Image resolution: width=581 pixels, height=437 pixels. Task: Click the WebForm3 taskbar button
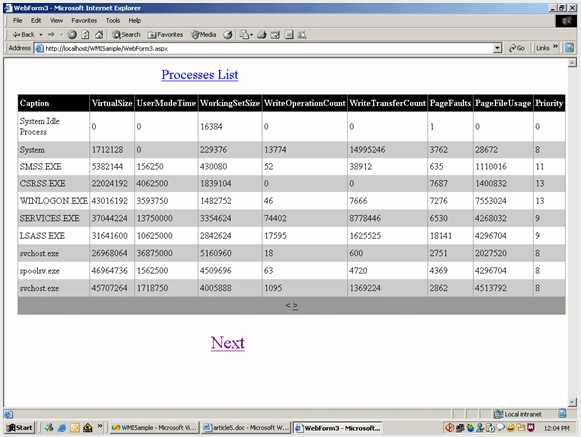tap(338, 428)
